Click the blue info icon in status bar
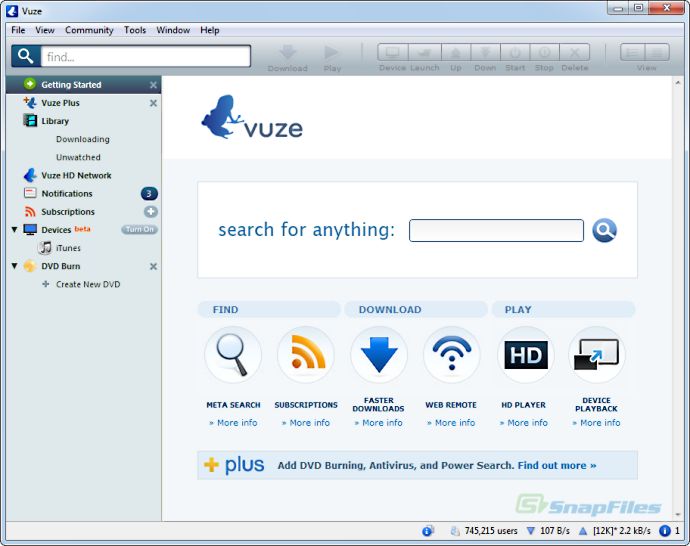 [665, 531]
